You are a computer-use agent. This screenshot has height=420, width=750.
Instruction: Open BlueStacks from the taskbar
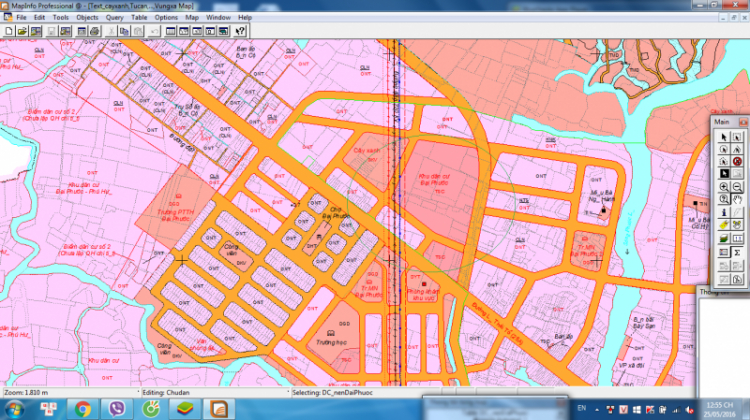(x=185, y=409)
